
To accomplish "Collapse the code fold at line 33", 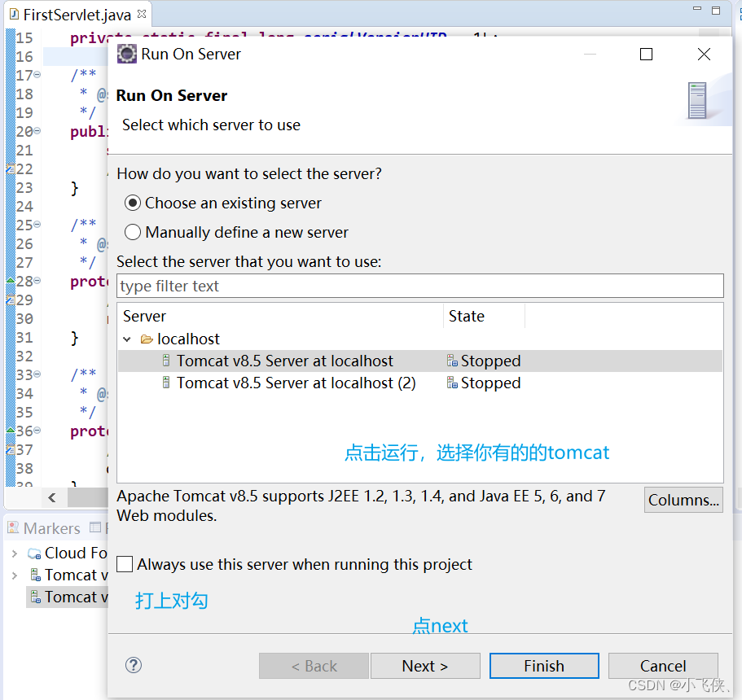I will [x=37, y=374].
